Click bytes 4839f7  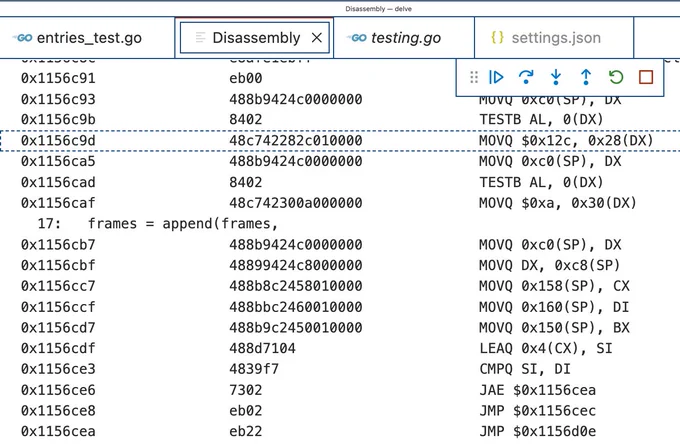click(254, 369)
